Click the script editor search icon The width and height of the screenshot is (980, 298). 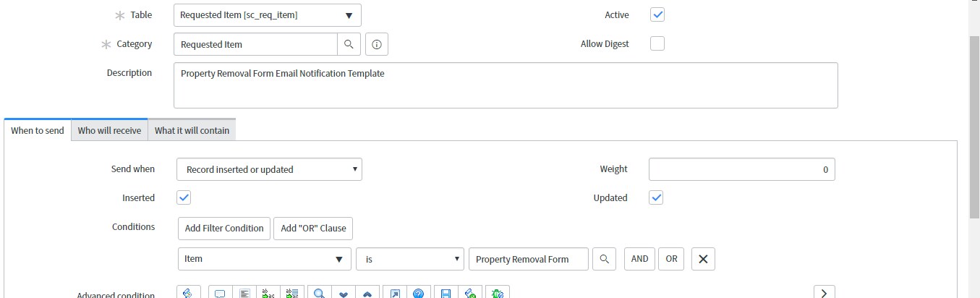(x=319, y=293)
